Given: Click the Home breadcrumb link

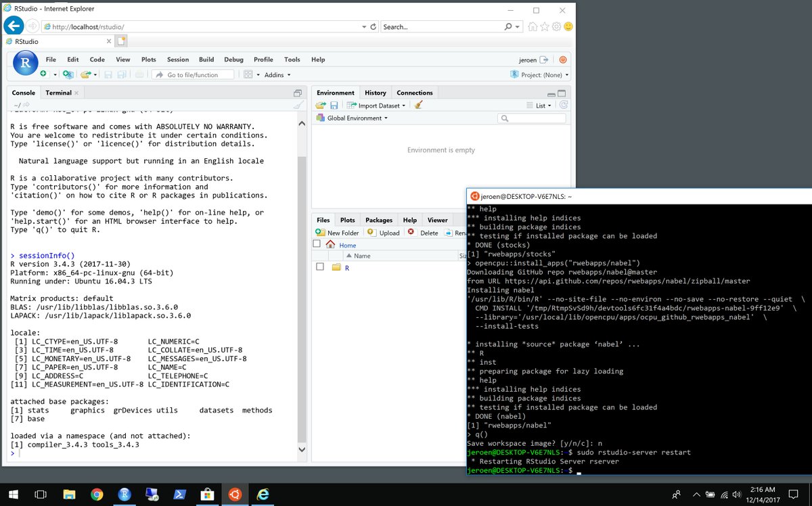Looking at the screenshot, I should pyautogui.click(x=347, y=245).
